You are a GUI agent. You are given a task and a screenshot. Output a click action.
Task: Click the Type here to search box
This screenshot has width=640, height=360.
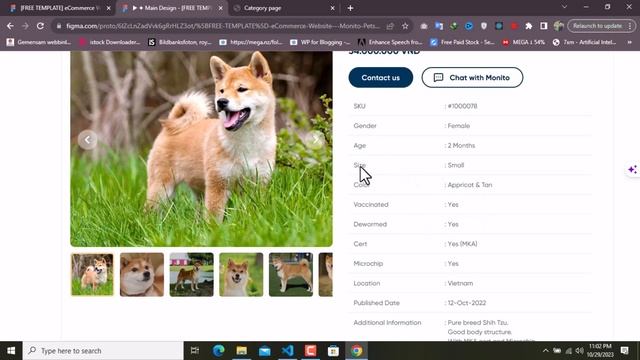coord(103,351)
